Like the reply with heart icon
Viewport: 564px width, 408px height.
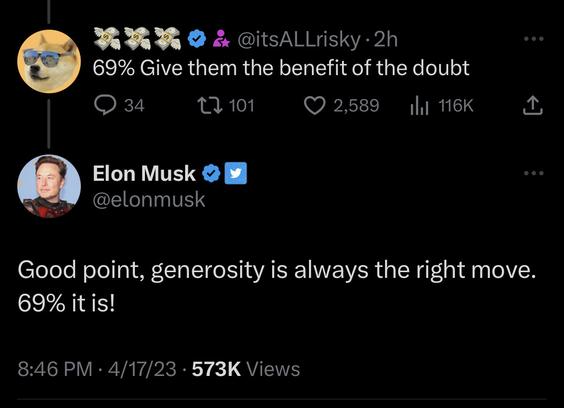[x=314, y=105]
